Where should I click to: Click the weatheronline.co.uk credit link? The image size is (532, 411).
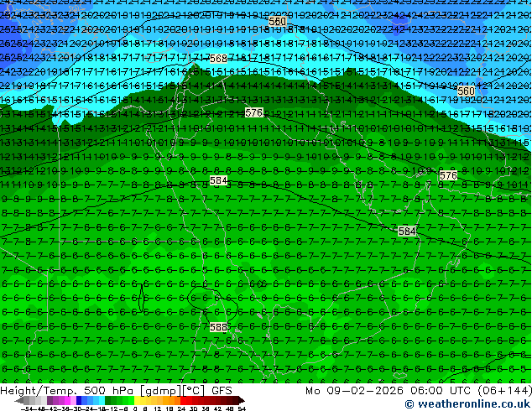pyautogui.click(x=467, y=404)
